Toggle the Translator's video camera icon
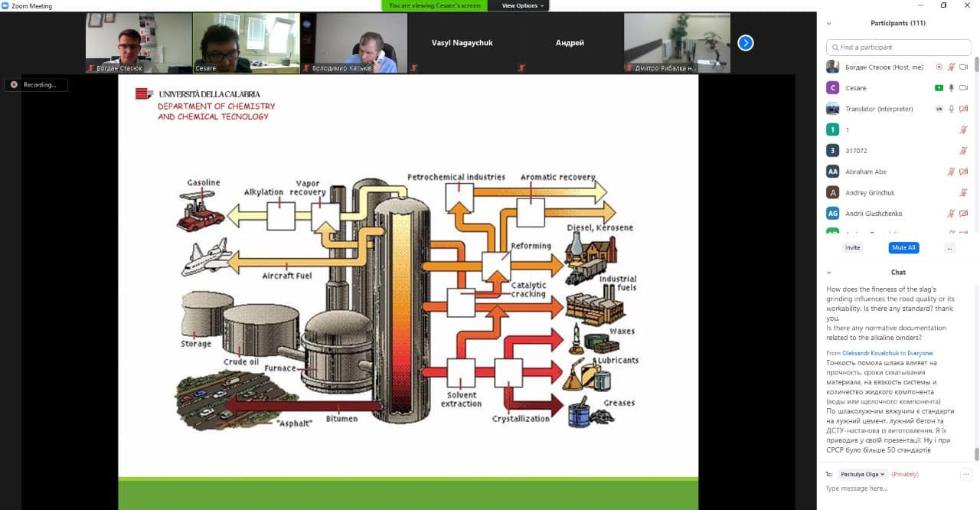This screenshot has width=980, height=510. click(x=963, y=109)
